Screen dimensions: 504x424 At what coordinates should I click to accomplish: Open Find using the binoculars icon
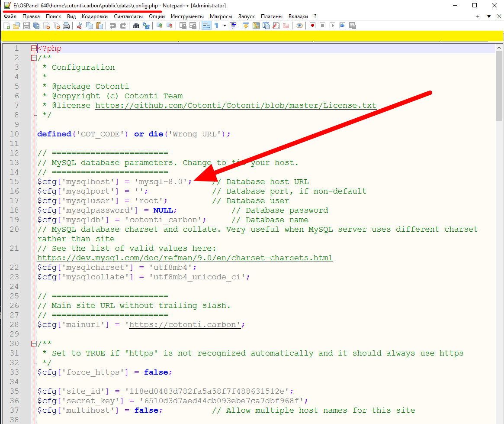click(x=136, y=26)
